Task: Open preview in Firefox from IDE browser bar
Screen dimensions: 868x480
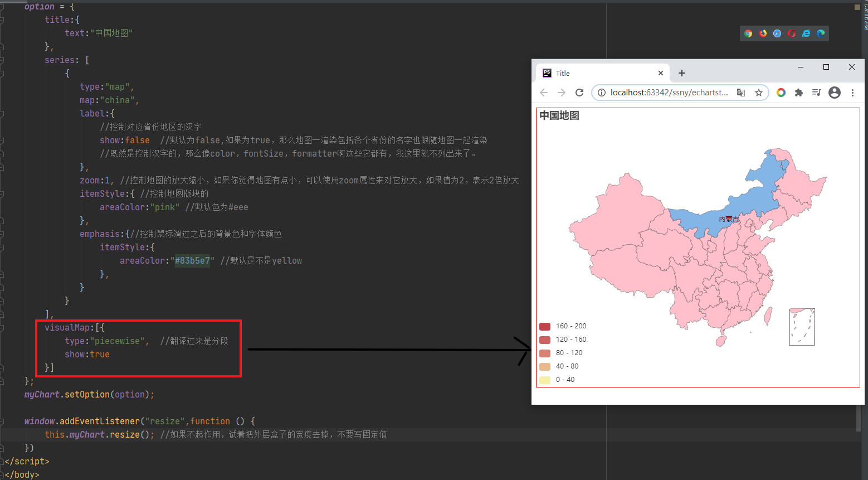Action: point(763,33)
